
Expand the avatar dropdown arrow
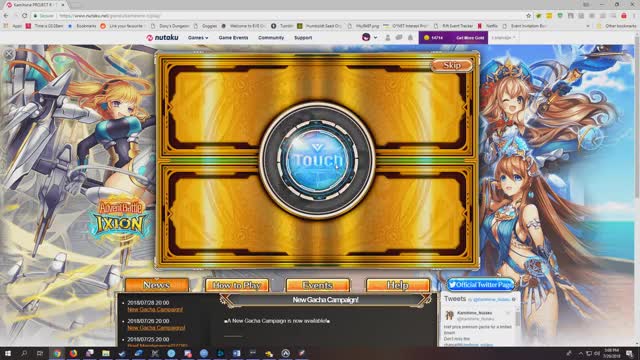click(376, 38)
